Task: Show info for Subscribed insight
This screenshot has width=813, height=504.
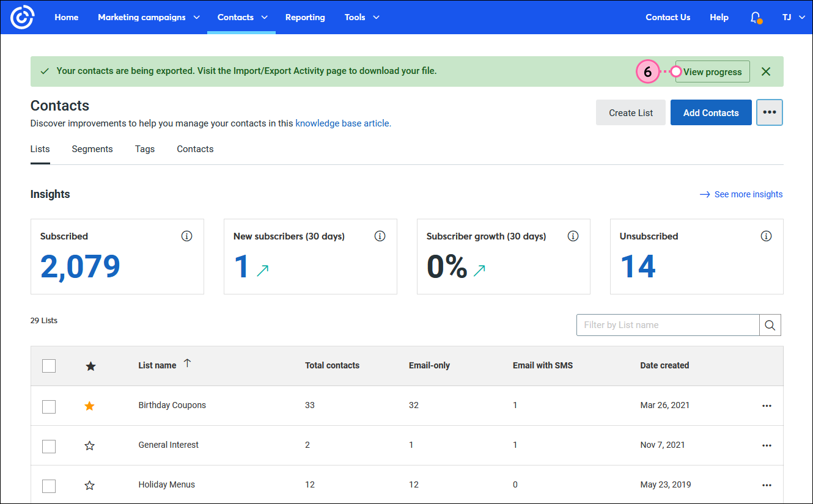Action: click(187, 236)
